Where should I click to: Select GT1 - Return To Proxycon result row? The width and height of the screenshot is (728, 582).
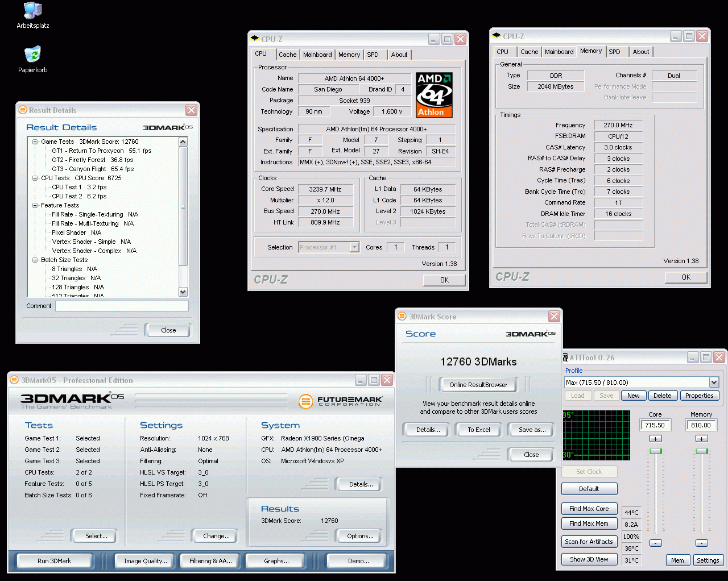(102, 151)
